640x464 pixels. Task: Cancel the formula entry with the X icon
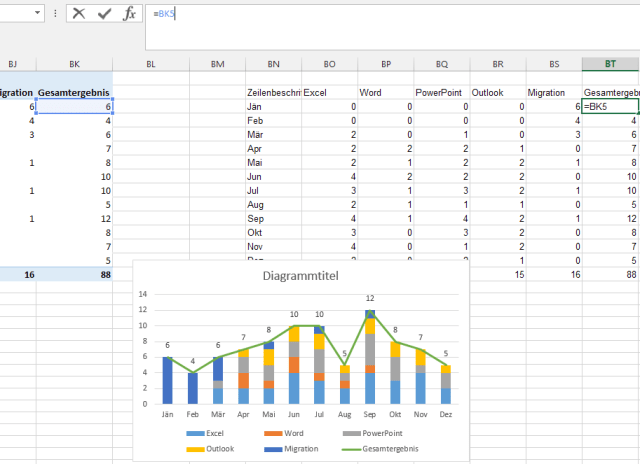tap(79, 13)
